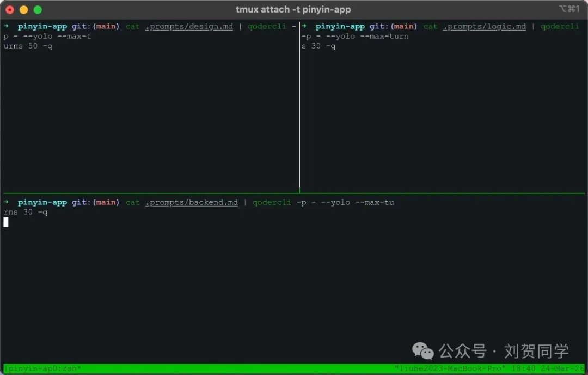Select the .prompts/design.md path in top-left pane
Image resolution: width=588 pixels, height=375 pixels.
click(x=189, y=26)
